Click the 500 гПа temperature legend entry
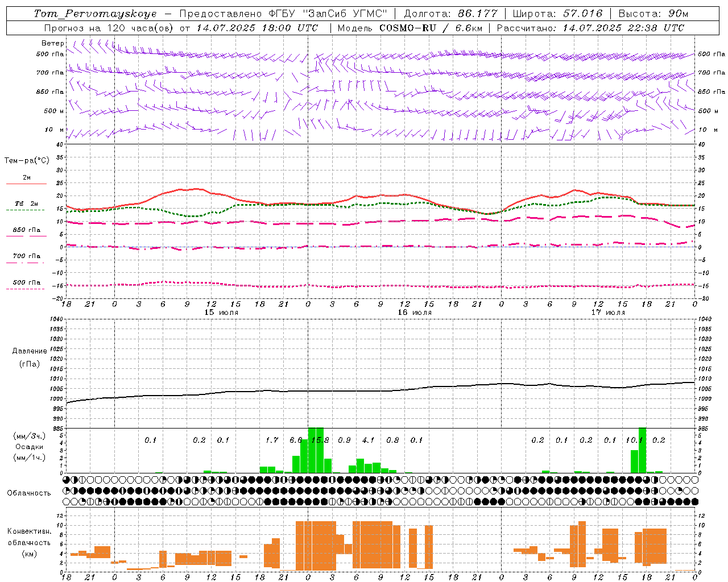Image resolution: width=728 pixels, height=582 pixels. pyautogui.click(x=26, y=284)
